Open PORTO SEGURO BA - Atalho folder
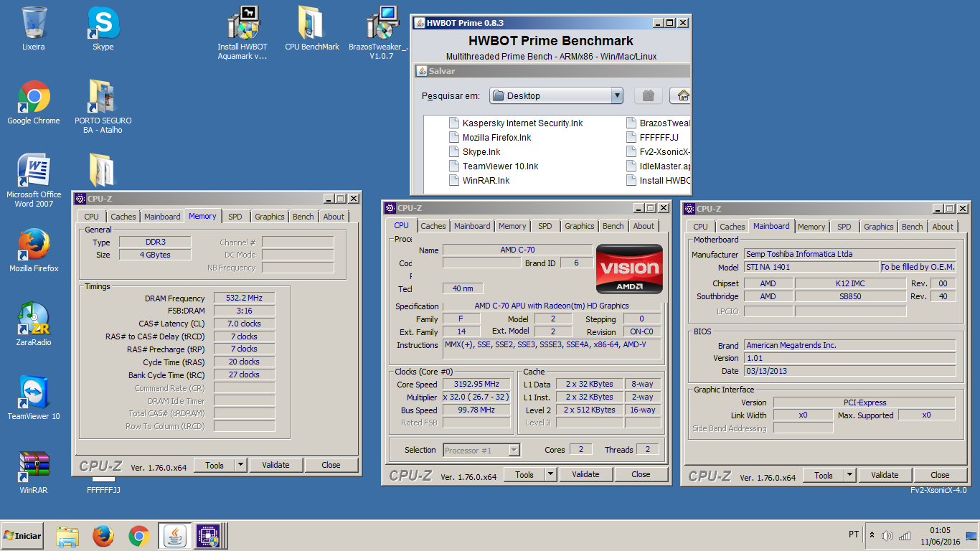Screen dimensions: 980x551 click(103, 107)
